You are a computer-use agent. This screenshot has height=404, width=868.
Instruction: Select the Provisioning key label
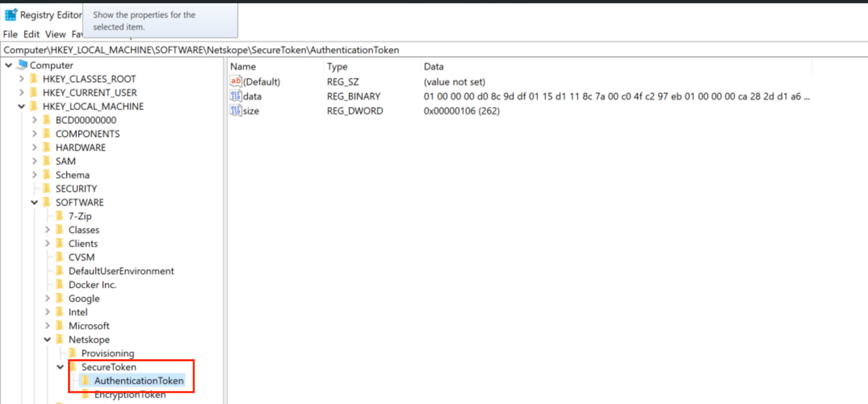coord(108,353)
